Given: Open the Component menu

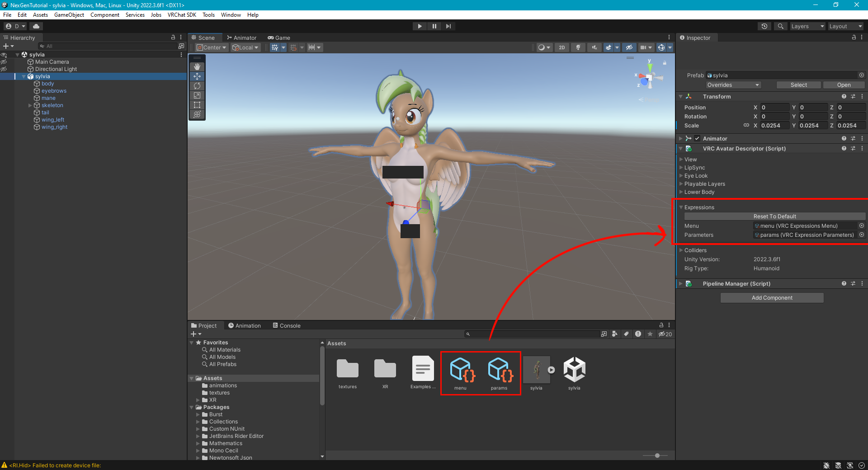Looking at the screenshot, I should pyautogui.click(x=105, y=15).
